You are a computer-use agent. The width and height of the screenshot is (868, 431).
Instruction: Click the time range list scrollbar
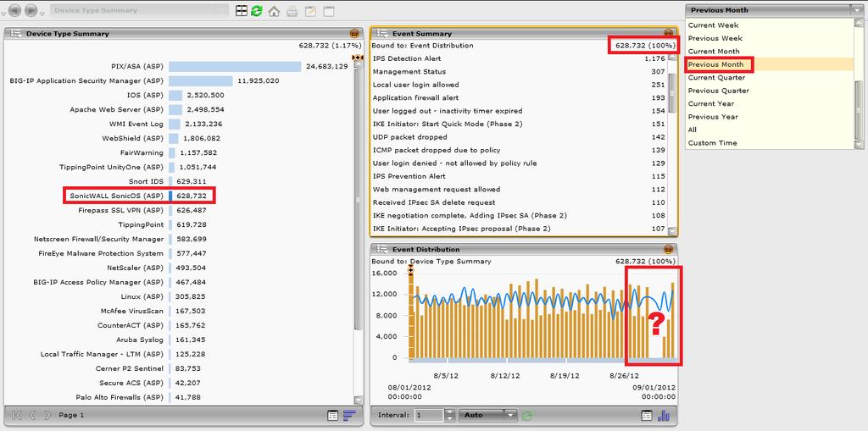coord(860,83)
